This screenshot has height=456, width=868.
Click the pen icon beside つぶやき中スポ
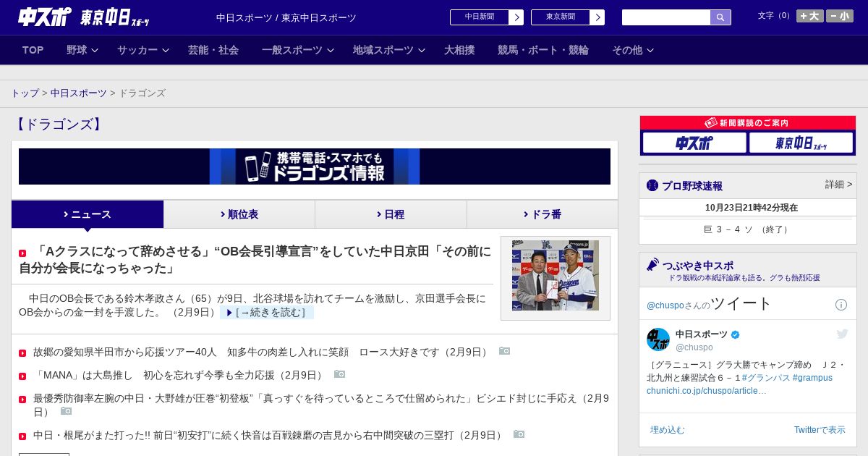click(x=652, y=264)
